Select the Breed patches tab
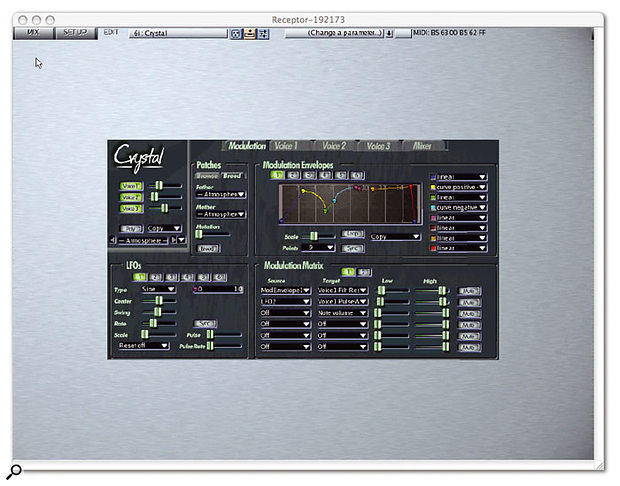The image size is (620, 486). click(x=232, y=176)
